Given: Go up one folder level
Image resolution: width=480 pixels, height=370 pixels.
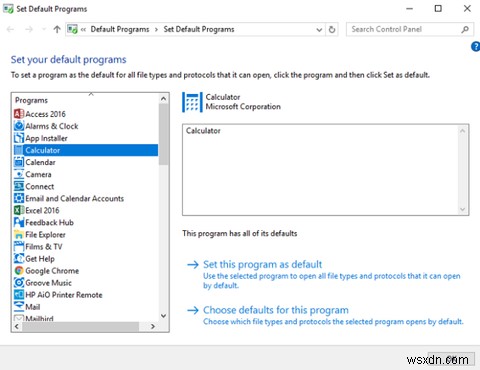Looking at the screenshot, I should click(57, 29).
